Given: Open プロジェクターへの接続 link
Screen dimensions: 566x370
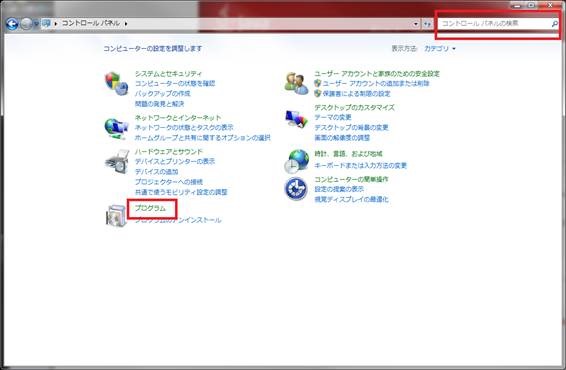Looking at the screenshot, I should point(169,182).
